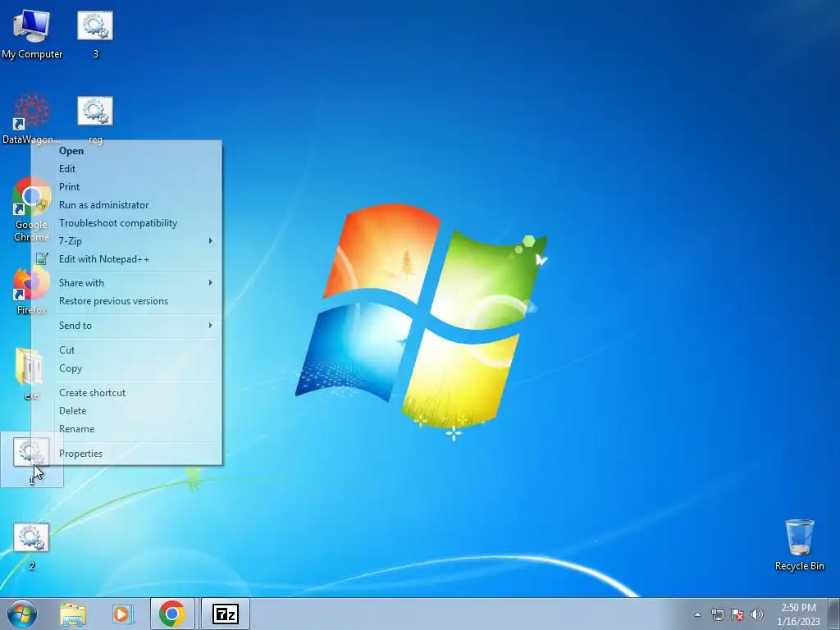Select the desktop file named 3
This screenshot has width=840, height=630.
pos(95,33)
